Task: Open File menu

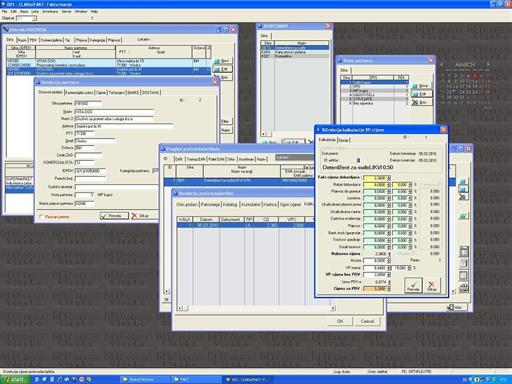Action: tap(5, 12)
